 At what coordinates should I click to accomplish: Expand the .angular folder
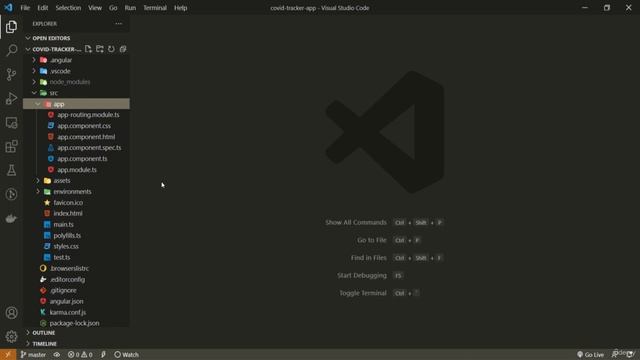76,60
